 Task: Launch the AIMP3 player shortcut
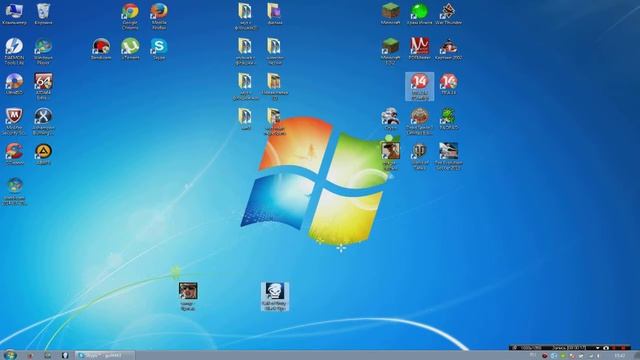click(43, 154)
